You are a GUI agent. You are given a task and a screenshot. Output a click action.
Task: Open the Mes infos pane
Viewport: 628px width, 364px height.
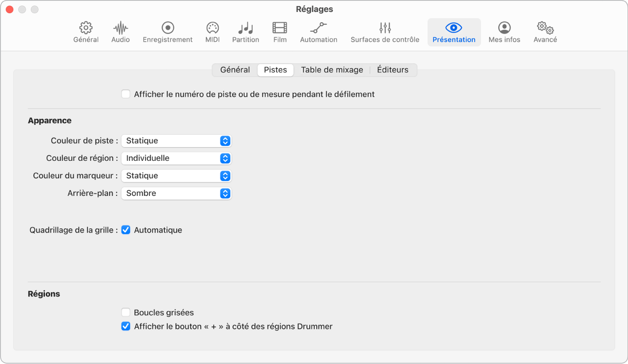[x=504, y=32]
